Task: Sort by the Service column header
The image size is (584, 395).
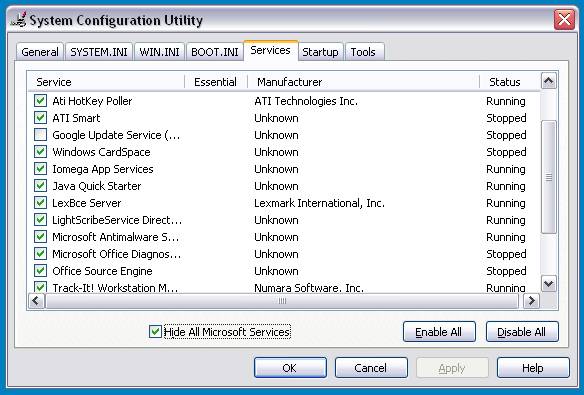Action: 106,82
